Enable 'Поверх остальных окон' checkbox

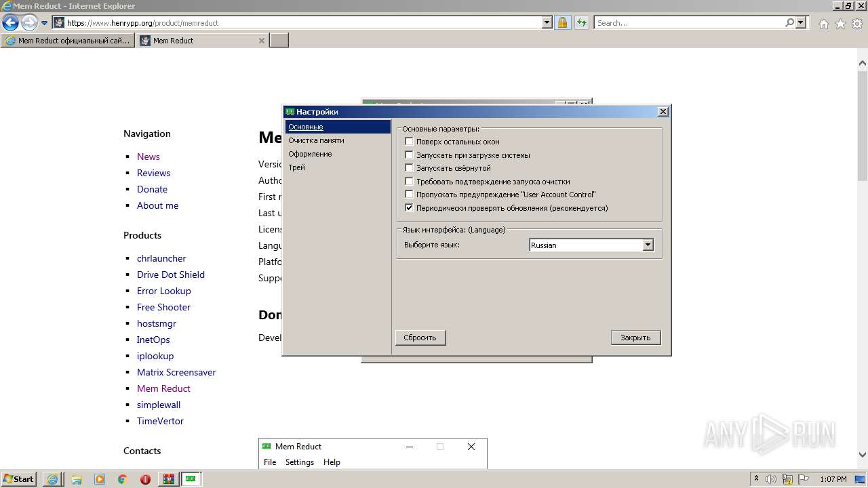[x=409, y=142]
